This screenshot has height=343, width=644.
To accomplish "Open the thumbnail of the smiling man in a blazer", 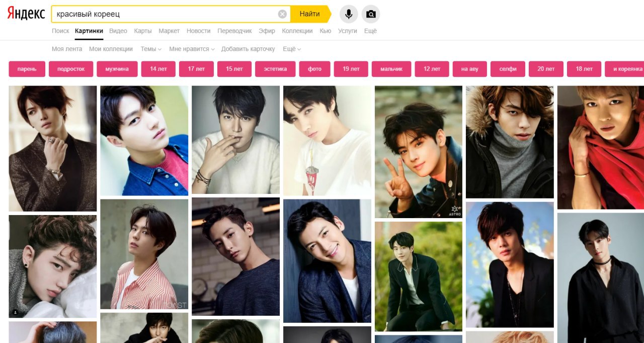I will pos(327,261).
